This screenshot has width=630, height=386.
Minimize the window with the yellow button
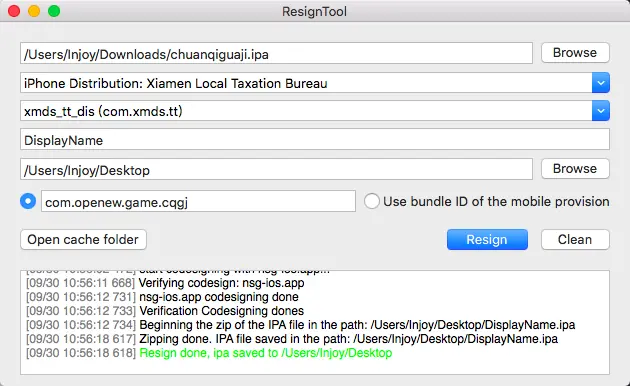(34, 11)
